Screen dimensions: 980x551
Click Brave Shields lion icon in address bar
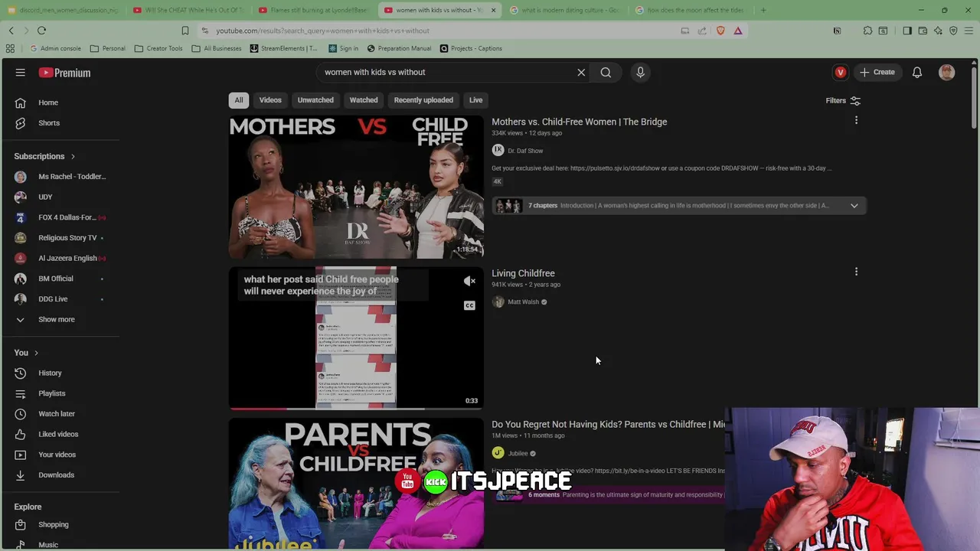tap(720, 31)
